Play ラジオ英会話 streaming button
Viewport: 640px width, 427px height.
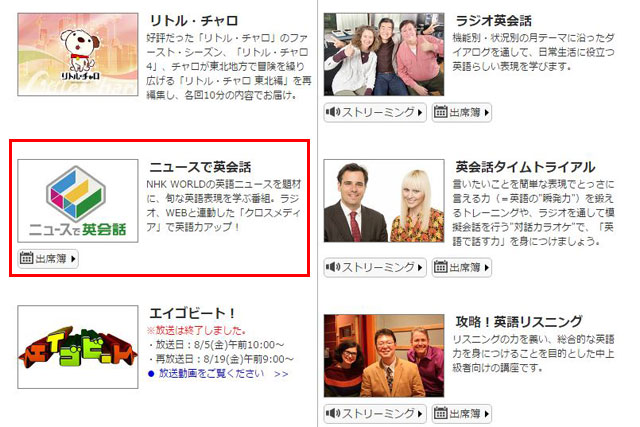click(375, 112)
